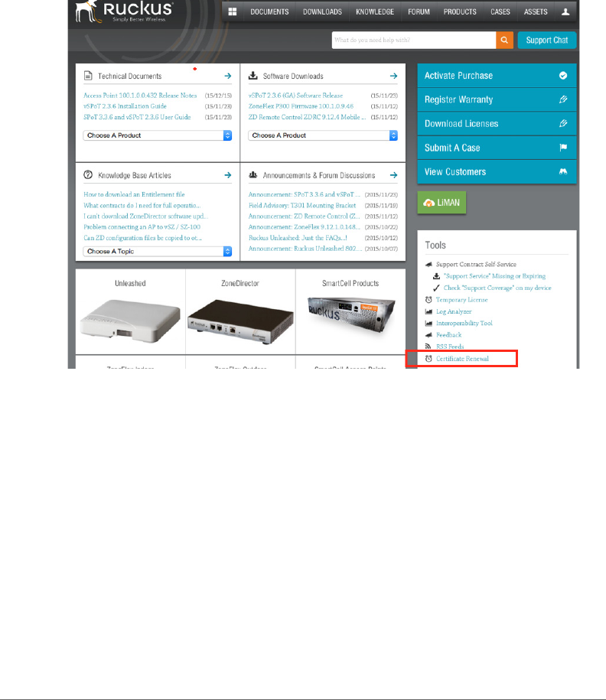This screenshot has height=700, width=606.
Task: Click the Download Licenses button
Action: [x=497, y=124]
